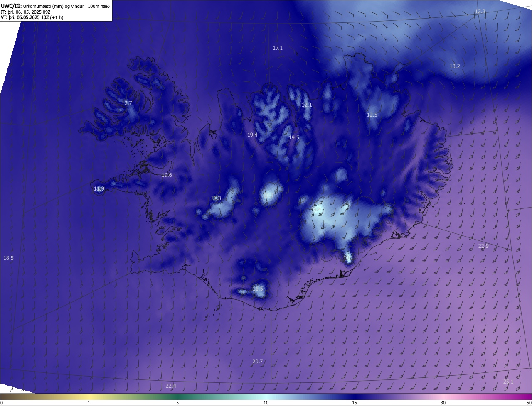Click the 12.7 value label
This screenshot has width=532, height=406.
click(126, 103)
